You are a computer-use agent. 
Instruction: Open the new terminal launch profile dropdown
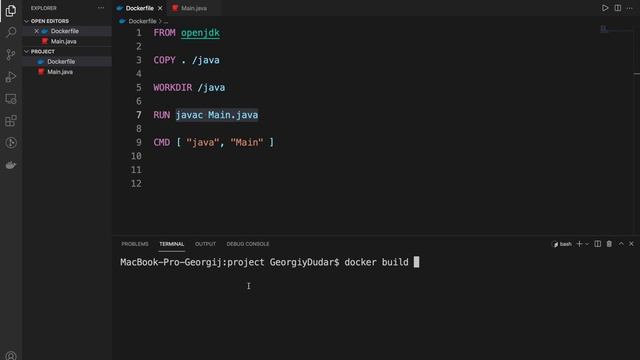587,244
